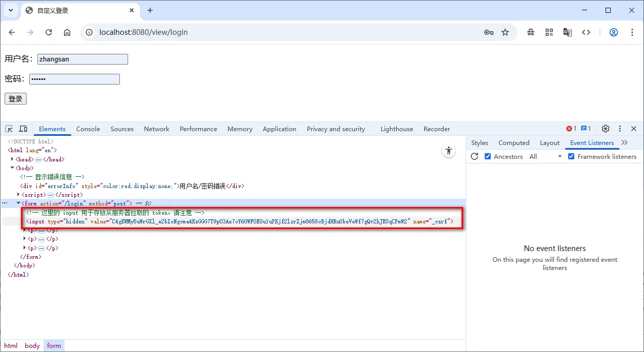Open the Chrome three-dot menu
This screenshot has height=352, width=644.
click(632, 32)
